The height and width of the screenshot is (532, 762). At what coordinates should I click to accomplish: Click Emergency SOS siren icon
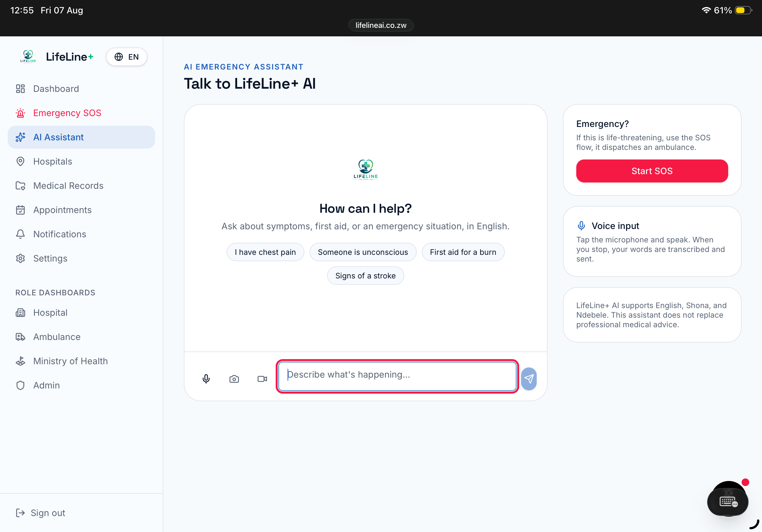[x=20, y=113]
